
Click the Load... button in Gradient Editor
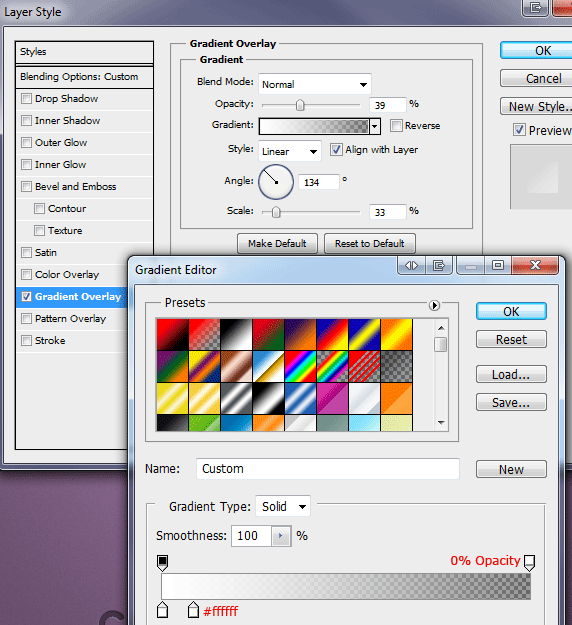pyautogui.click(x=511, y=374)
